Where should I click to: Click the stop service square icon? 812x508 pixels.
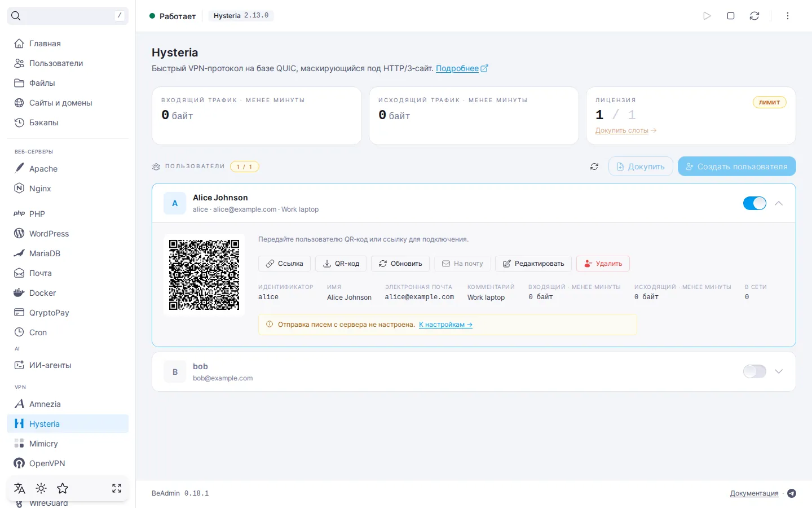[x=731, y=16]
